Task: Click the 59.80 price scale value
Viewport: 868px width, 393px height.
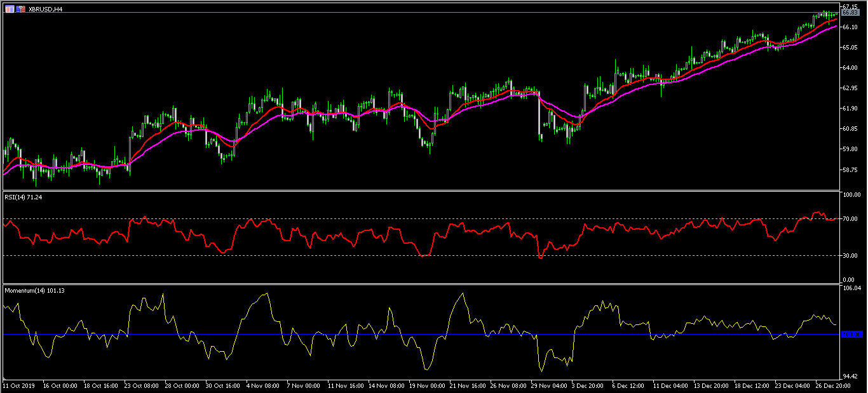Action: (850, 149)
